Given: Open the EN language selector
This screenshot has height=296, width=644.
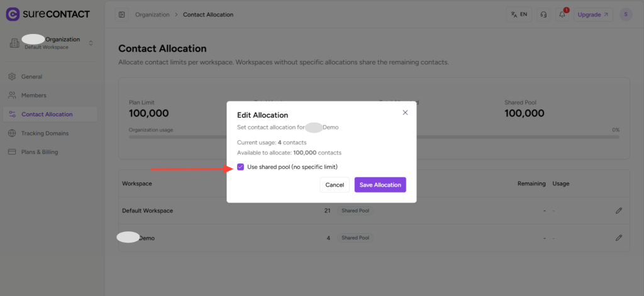Looking at the screenshot, I should (x=519, y=14).
